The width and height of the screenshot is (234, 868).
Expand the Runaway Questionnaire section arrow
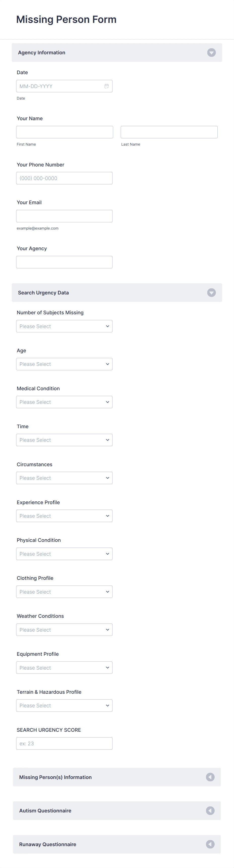point(210,844)
